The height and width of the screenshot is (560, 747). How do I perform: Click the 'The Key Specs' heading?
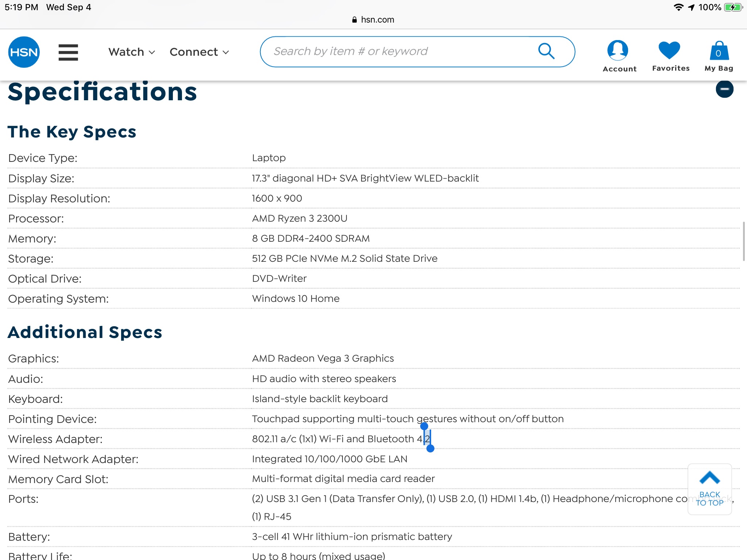72,132
